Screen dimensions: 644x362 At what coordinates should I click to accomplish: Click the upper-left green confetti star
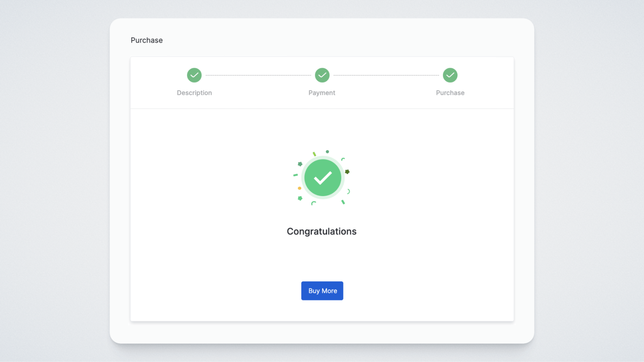click(300, 164)
